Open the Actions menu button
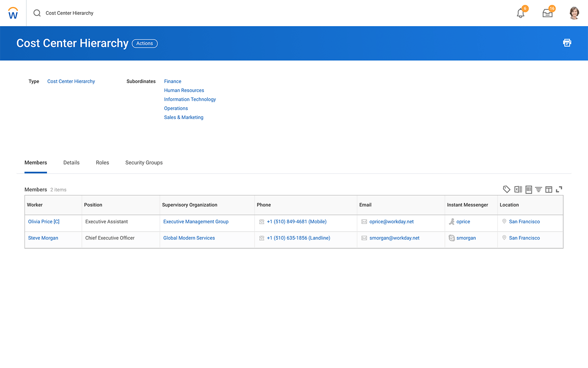 (145, 43)
